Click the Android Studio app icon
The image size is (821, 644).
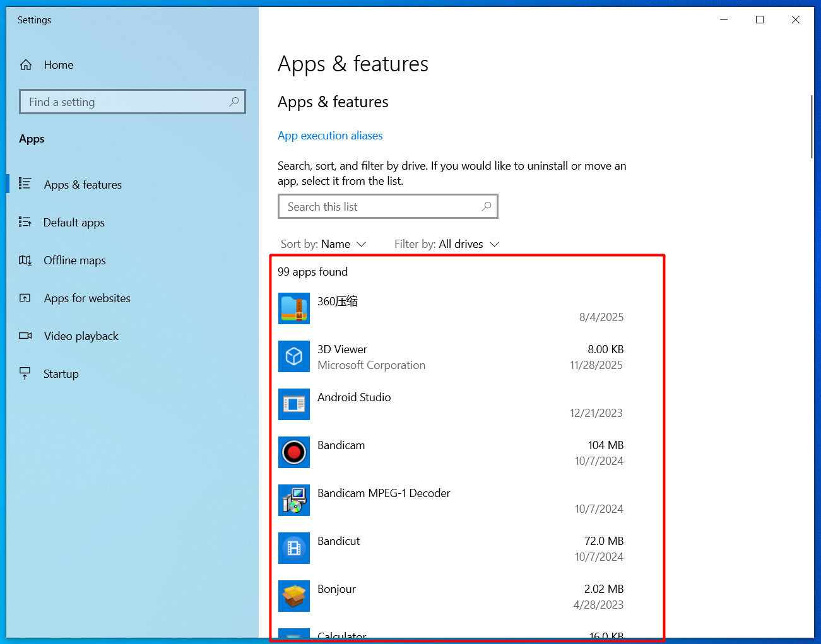click(294, 404)
